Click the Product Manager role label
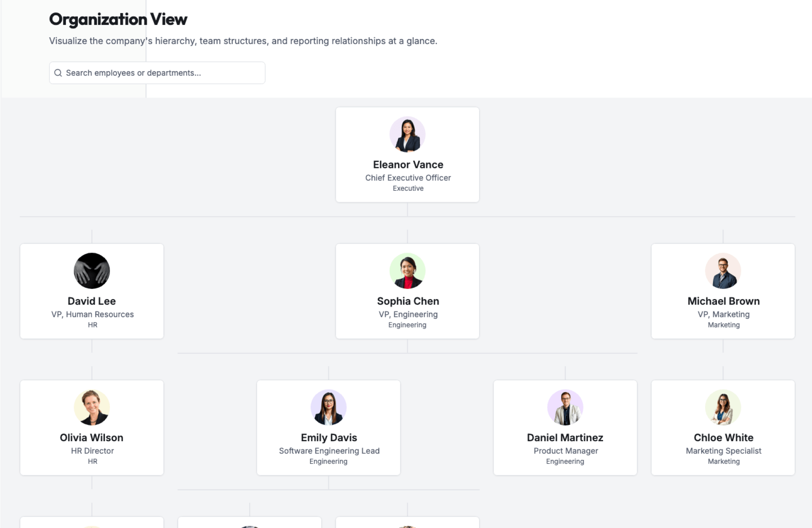The image size is (812, 528). (x=565, y=451)
